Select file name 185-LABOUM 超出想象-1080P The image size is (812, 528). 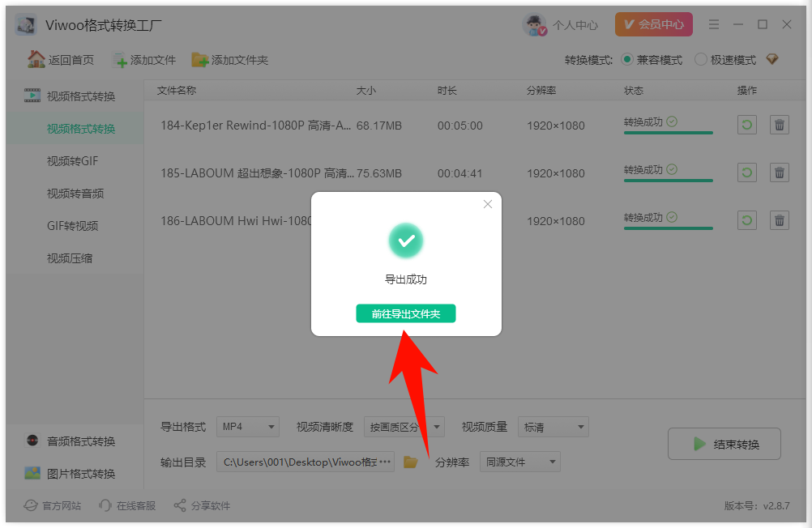point(258,172)
